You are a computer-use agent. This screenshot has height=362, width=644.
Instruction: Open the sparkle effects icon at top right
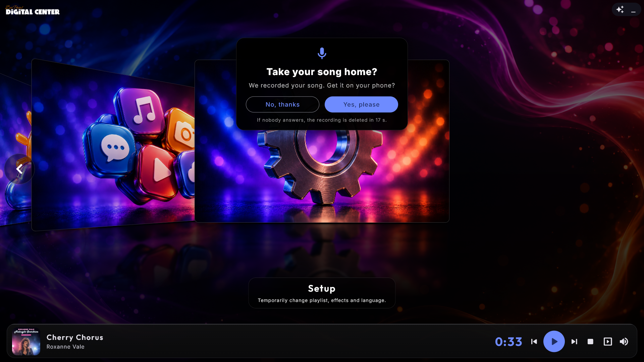(x=620, y=10)
